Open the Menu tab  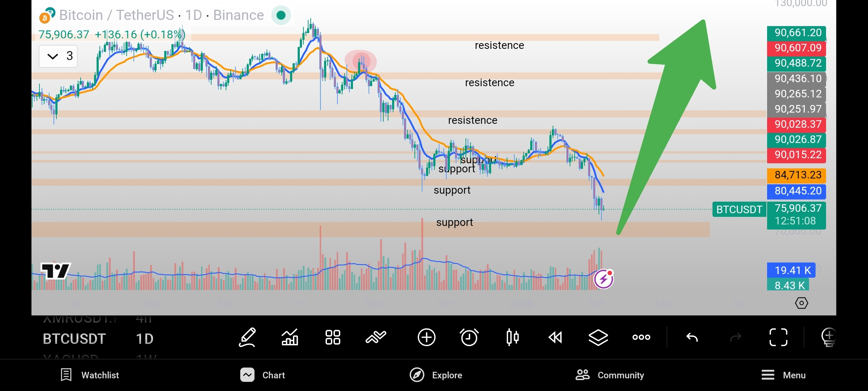(x=783, y=375)
